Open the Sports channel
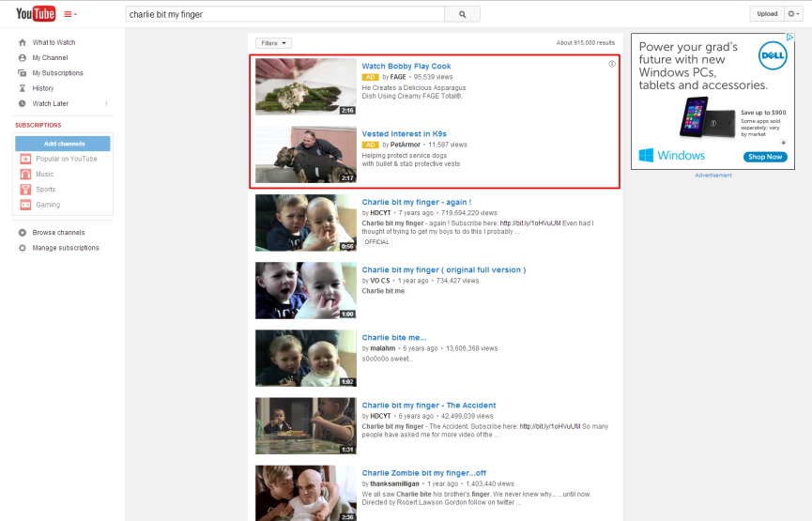 46,190
